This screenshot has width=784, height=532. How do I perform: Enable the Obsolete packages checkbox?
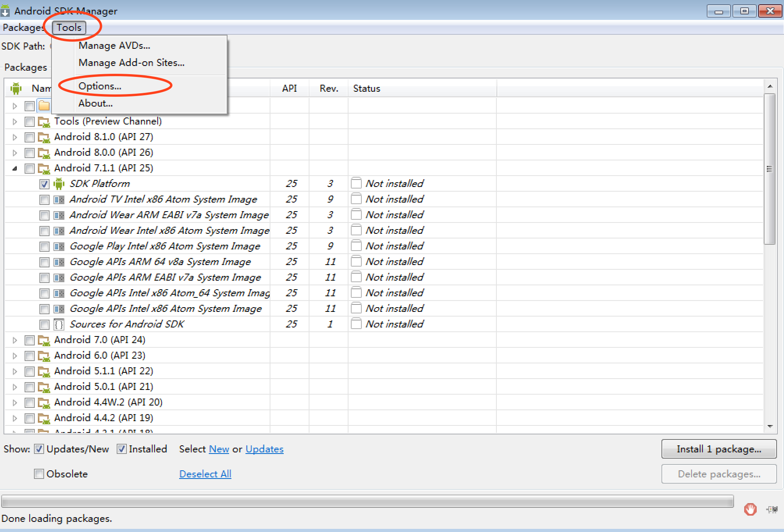(x=39, y=474)
